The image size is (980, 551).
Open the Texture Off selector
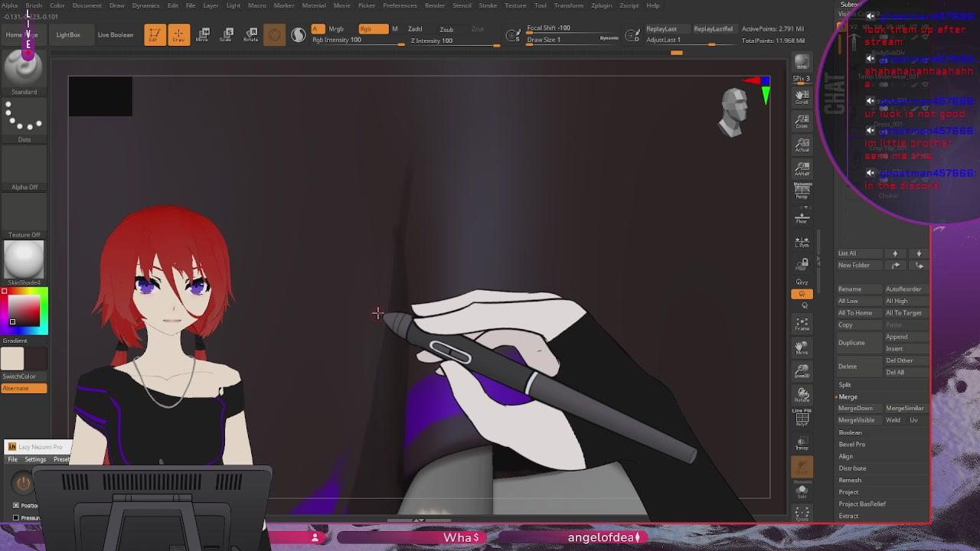point(24,216)
